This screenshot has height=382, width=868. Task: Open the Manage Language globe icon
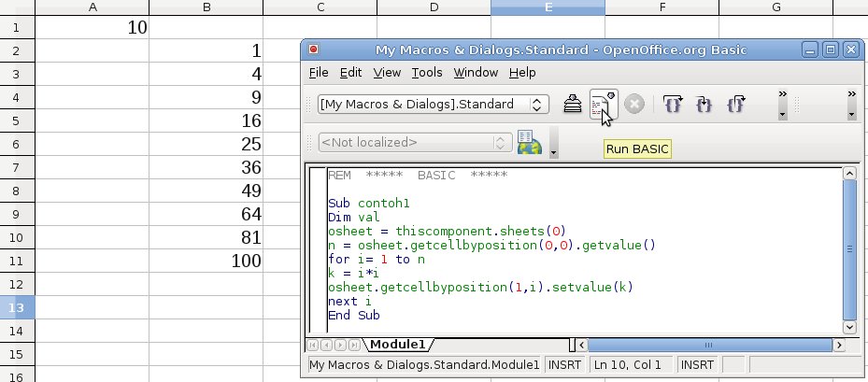[x=529, y=143]
